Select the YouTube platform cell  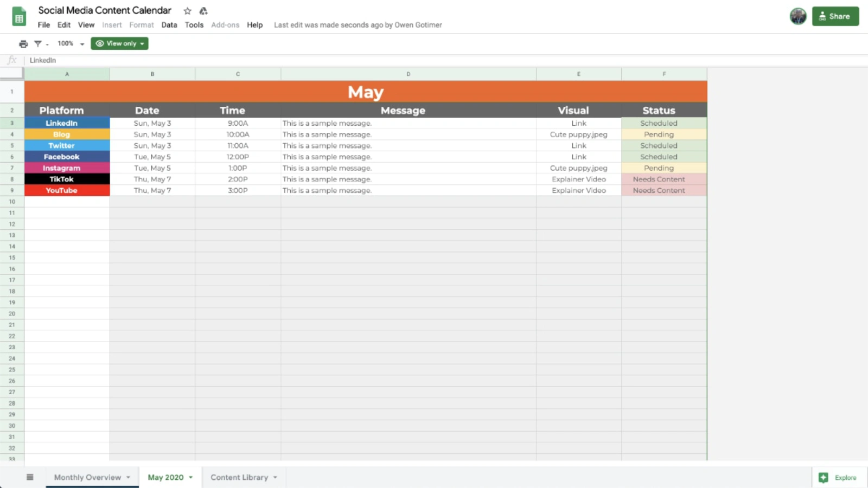tap(67, 190)
